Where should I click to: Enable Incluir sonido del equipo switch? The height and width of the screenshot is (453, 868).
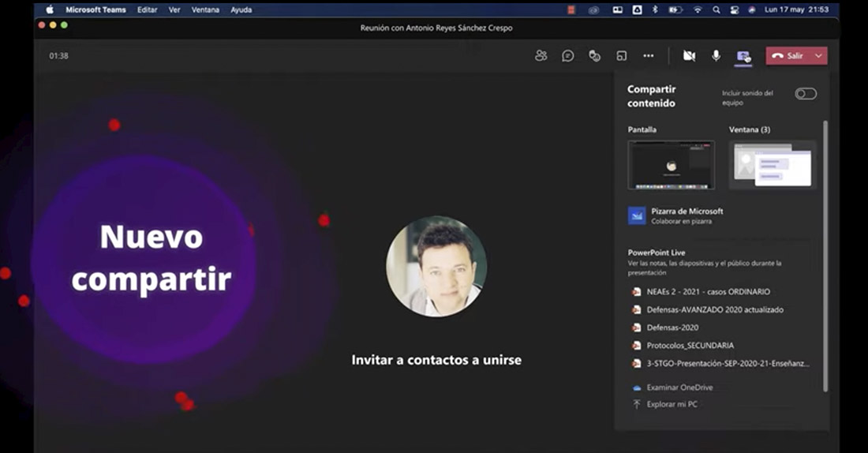805,94
